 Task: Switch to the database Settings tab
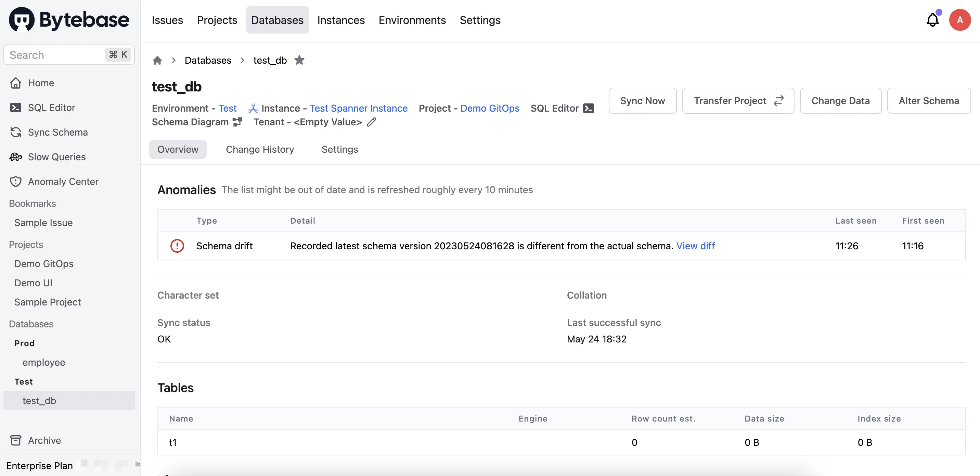tap(340, 149)
